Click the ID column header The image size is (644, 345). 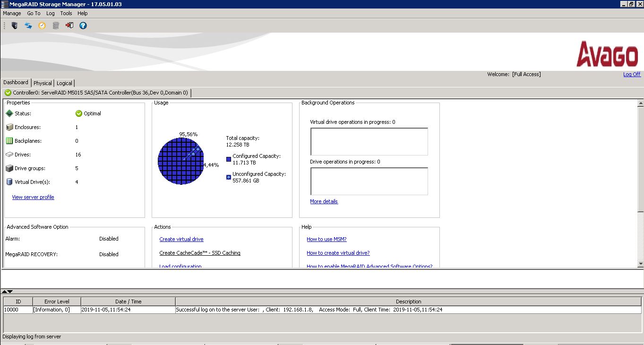click(x=18, y=302)
